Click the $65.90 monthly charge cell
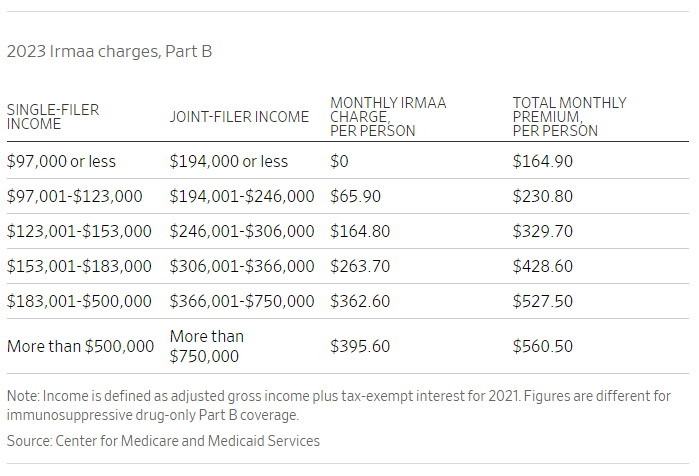699x476 pixels. click(x=355, y=196)
